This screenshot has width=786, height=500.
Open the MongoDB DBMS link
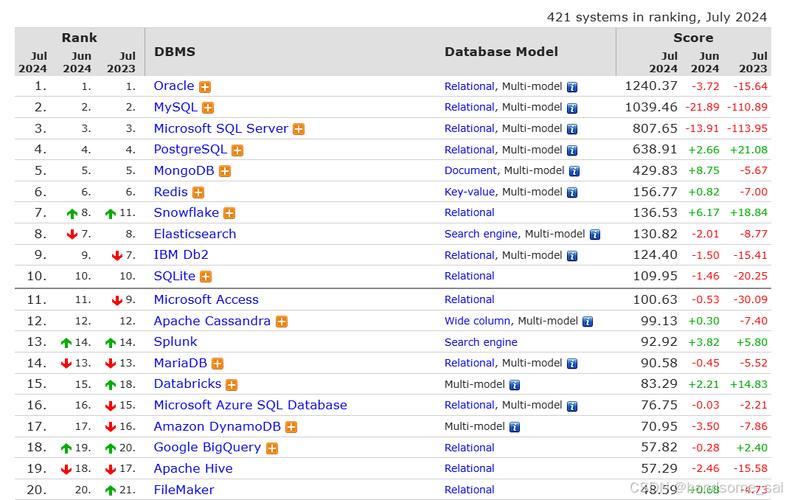click(x=184, y=171)
